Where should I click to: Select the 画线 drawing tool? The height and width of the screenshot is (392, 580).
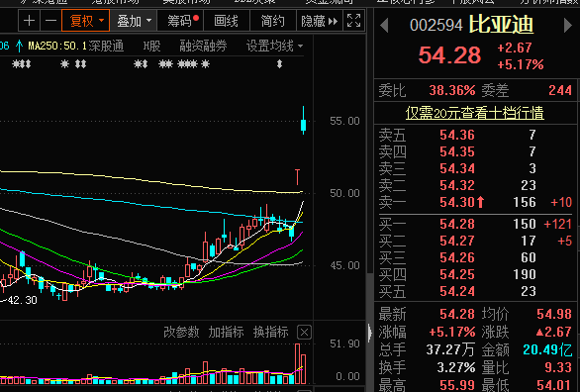pyautogui.click(x=227, y=21)
